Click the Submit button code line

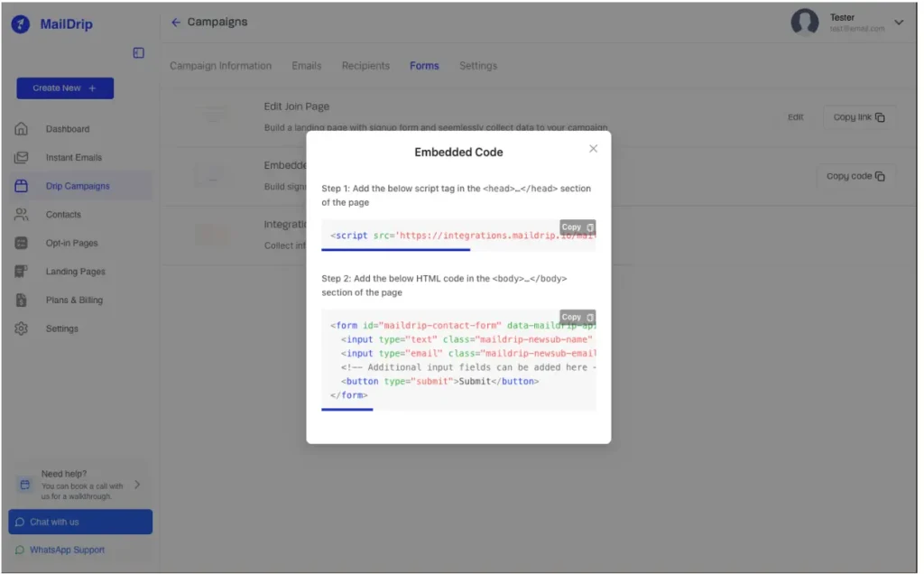coord(439,381)
